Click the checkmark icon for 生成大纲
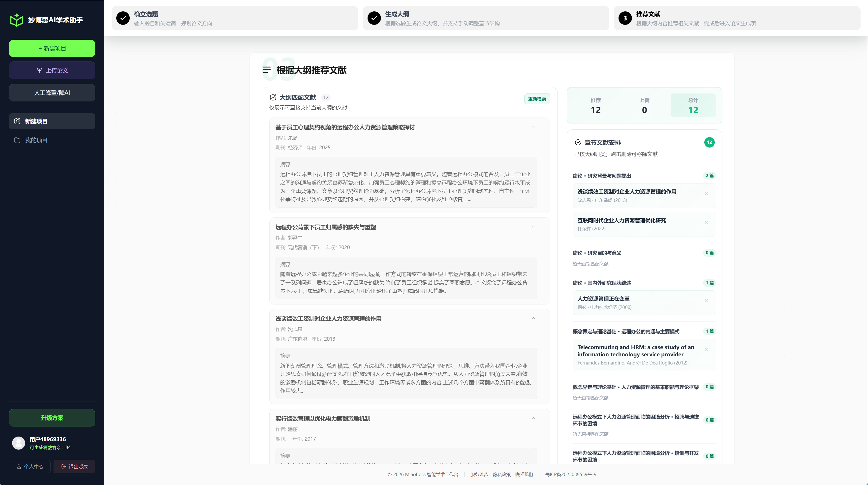The image size is (868, 485). click(x=374, y=18)
